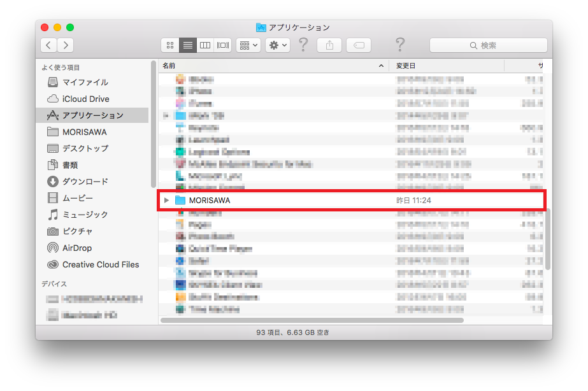Open ミュージック in the sidebar
Viewport: 588px width, 391px height.
click(92, 215)
